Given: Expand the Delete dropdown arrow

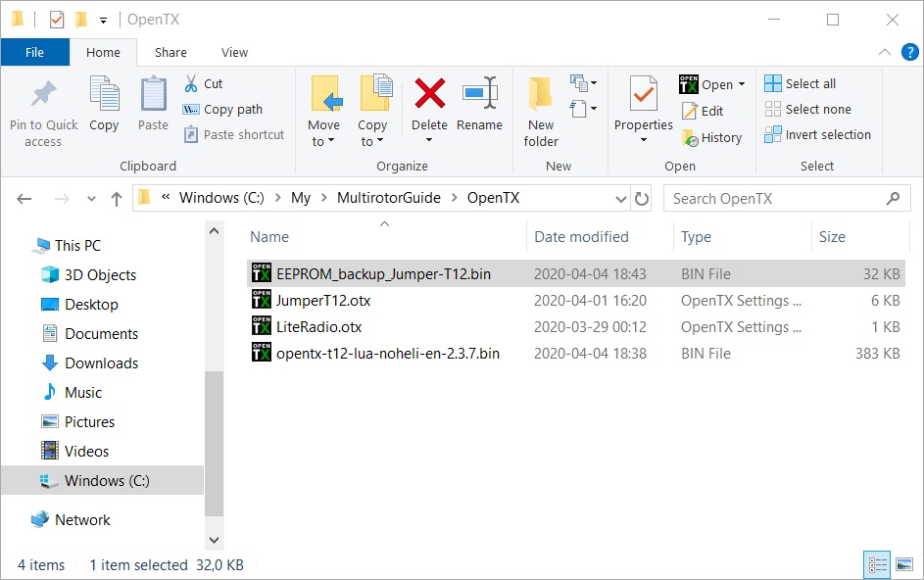Looking at the screenshot, I should click(429, 140).
